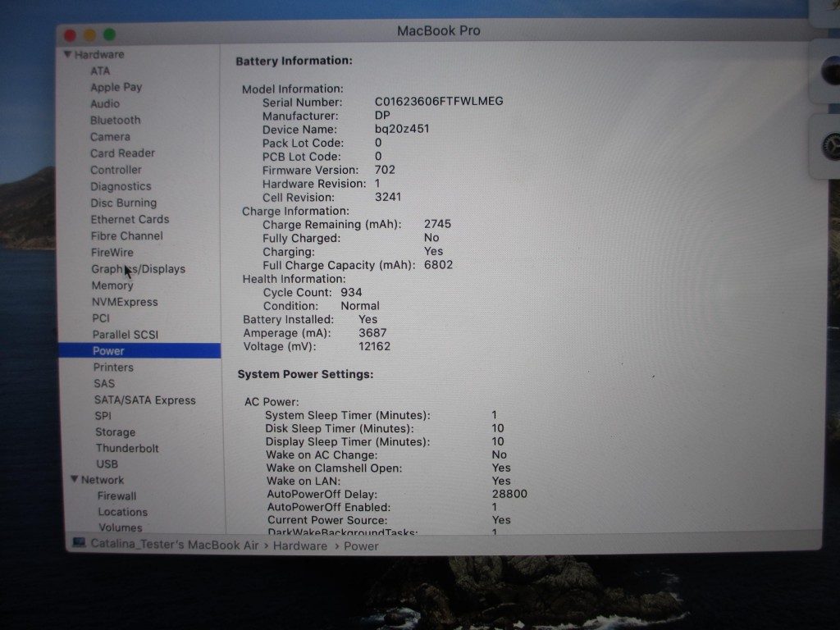Select ATA in the sidebar
Viewport: 840px width, 630px height.
click(x=100, y=71)
